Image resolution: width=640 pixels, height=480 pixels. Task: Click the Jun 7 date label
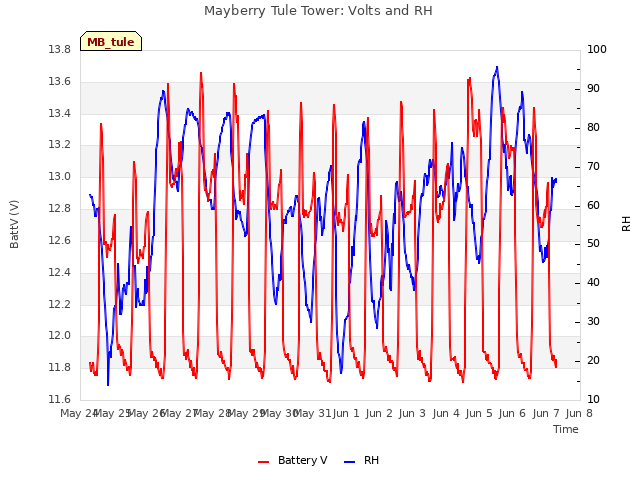pos(546,413)
